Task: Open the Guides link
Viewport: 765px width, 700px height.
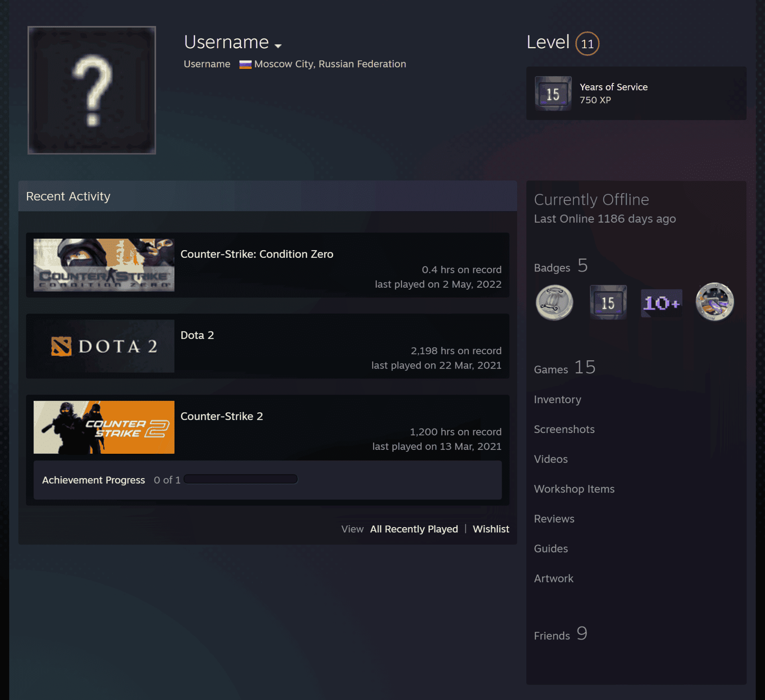Action: [551, 549]
